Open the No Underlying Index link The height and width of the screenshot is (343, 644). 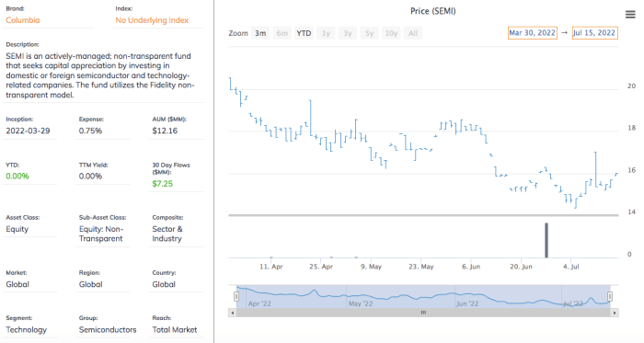[152, 20]
